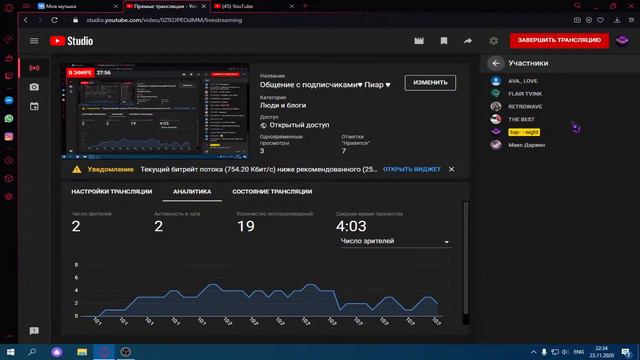Select participant AVA_ LOVE
This screenshot has width=640, height=360.
pyautogui.click(x=522, y=81)
